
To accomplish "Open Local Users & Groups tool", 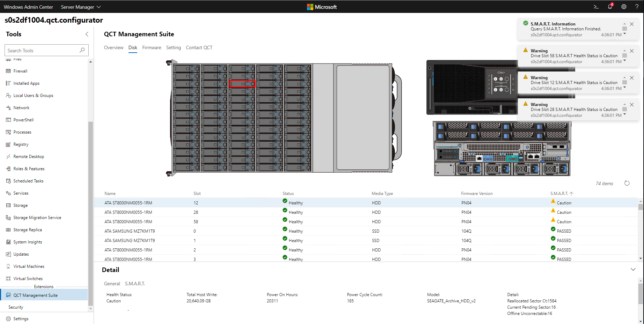I will pyautogui.click(x=33, y=96).
